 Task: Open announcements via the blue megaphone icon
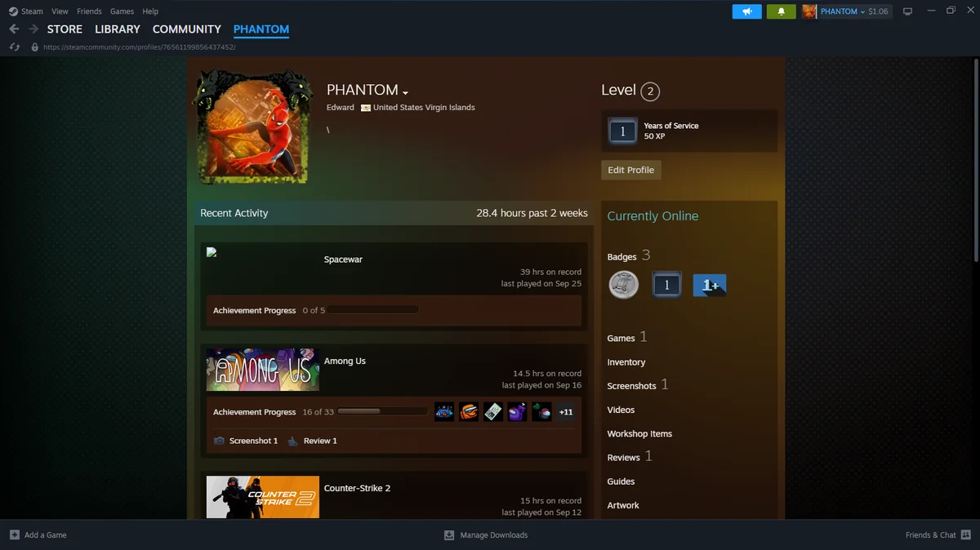pyautogui.click(x=746, y=11)
